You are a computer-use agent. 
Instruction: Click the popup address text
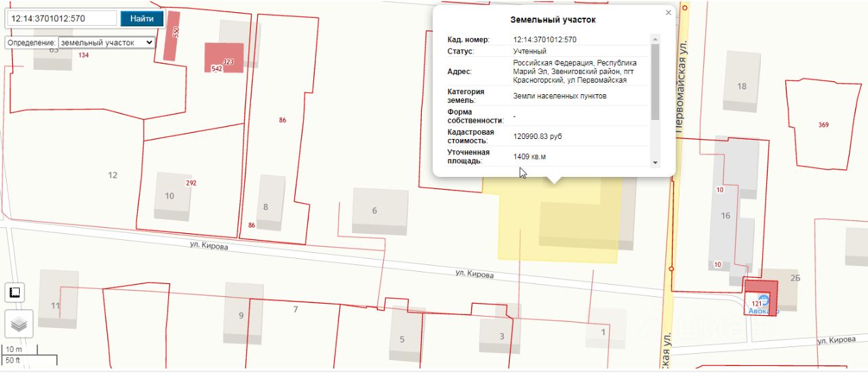point(575,71)
